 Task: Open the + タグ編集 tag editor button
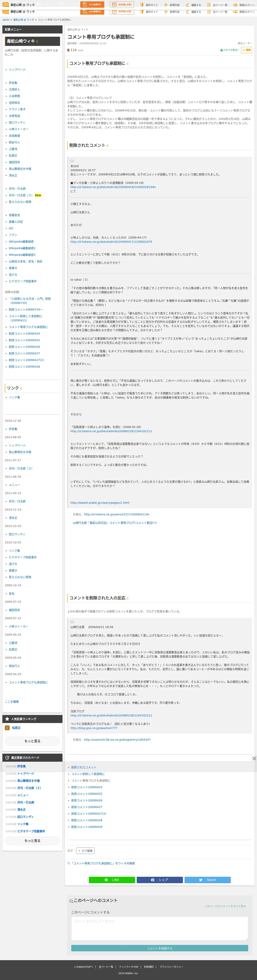[x=85, y=851]
